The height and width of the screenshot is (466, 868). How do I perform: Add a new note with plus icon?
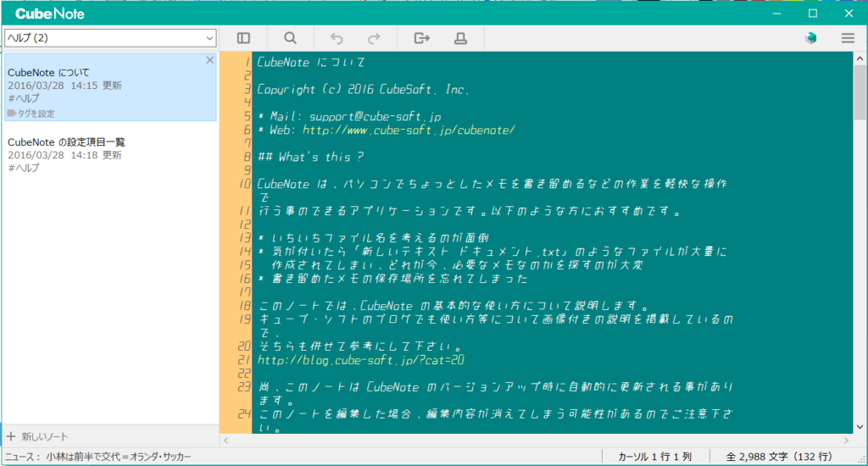pyautogui.click(x=11, y=436)
